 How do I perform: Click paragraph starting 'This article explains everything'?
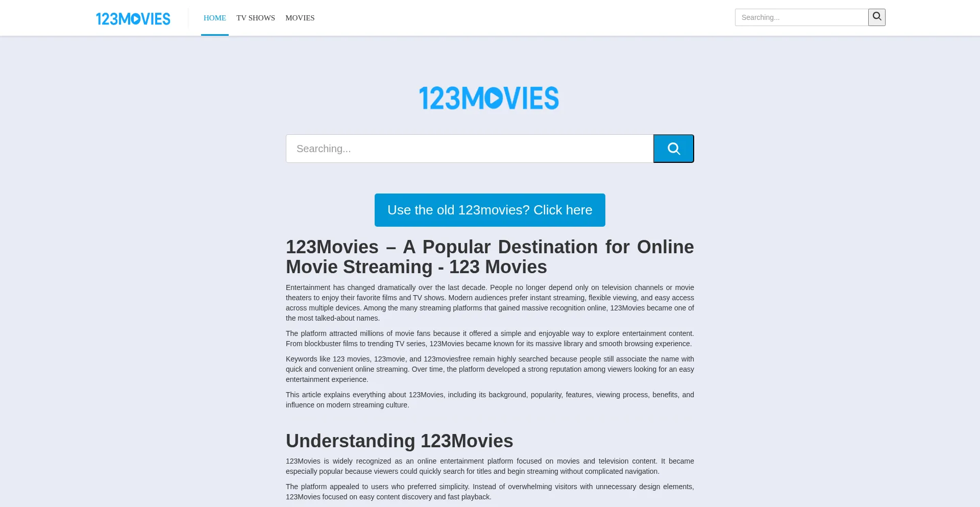point(490,400)
